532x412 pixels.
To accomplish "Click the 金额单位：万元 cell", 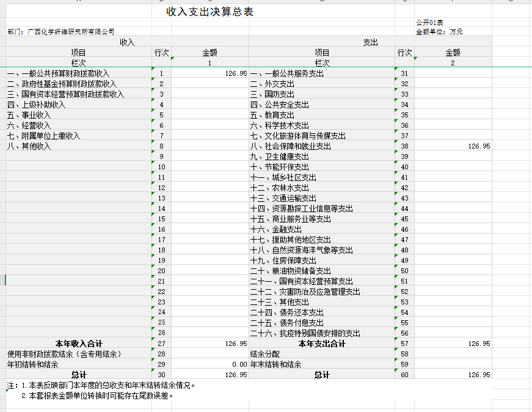I will (441, 31).
